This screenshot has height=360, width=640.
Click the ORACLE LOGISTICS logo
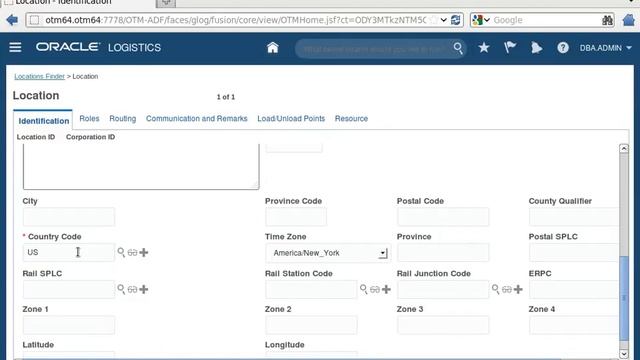click(98, 47)
